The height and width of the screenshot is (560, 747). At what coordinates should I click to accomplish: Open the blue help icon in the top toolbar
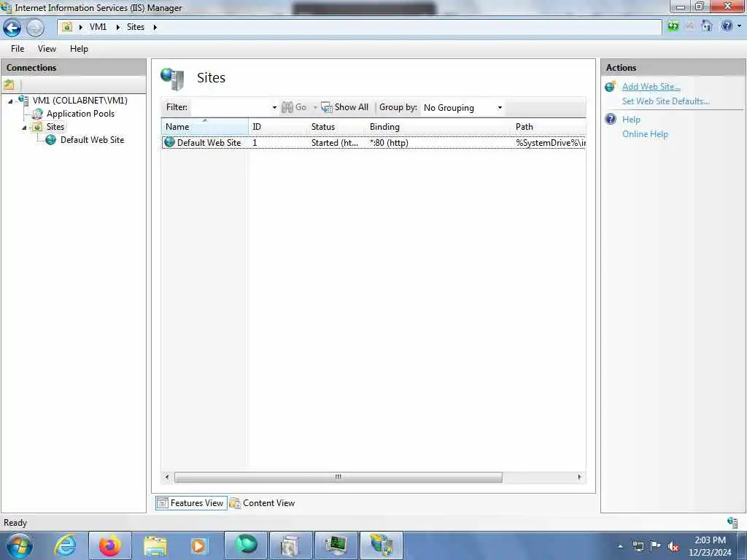pyautogui.click(x=727, y=26)
